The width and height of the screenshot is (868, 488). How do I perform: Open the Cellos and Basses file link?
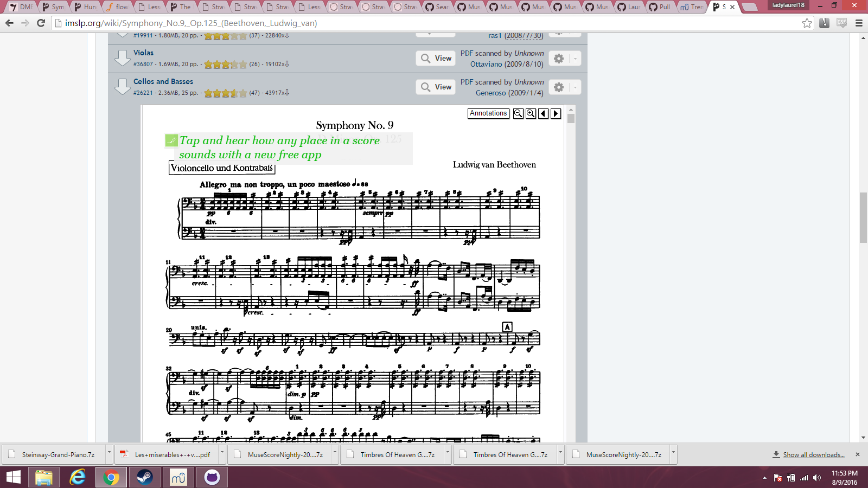click(163, 81)
